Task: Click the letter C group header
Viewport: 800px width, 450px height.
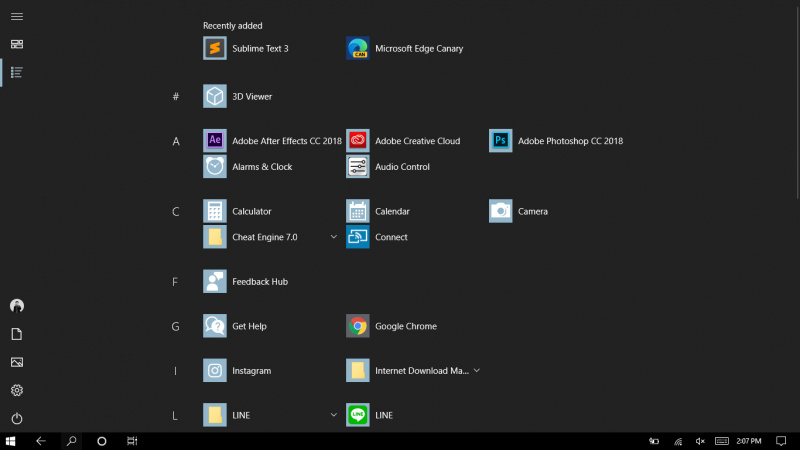Action: pos(176,211)
